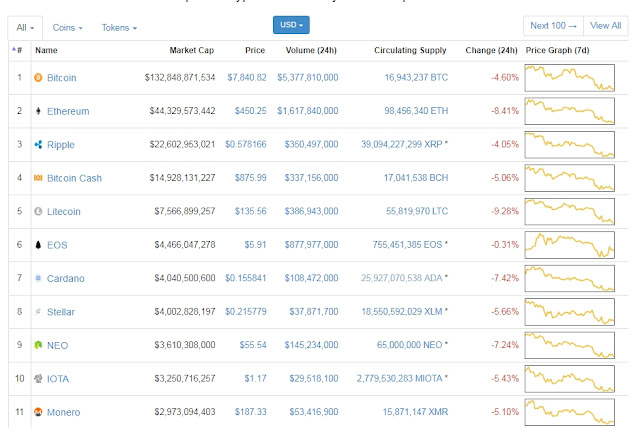The width and height of the screenshot is (640, 428).
Task: Click the View All button
Action: [605, 26]
